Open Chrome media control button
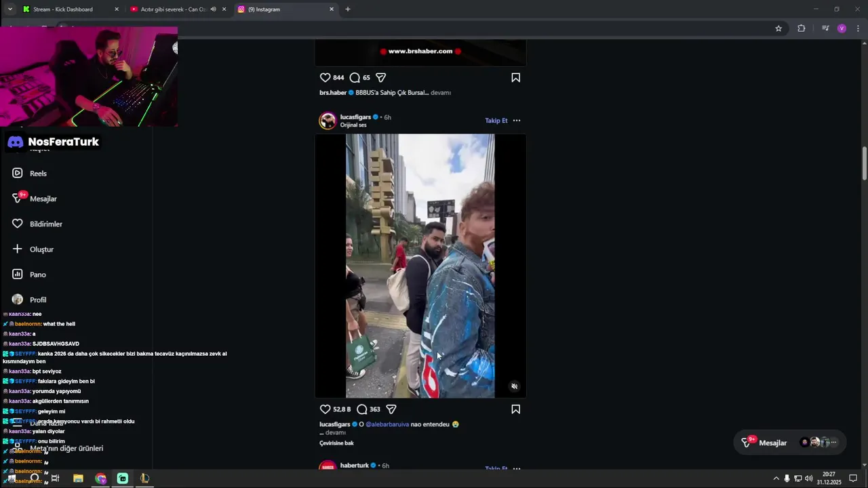This screenshot has width=868, height=488. click(825, 28)
